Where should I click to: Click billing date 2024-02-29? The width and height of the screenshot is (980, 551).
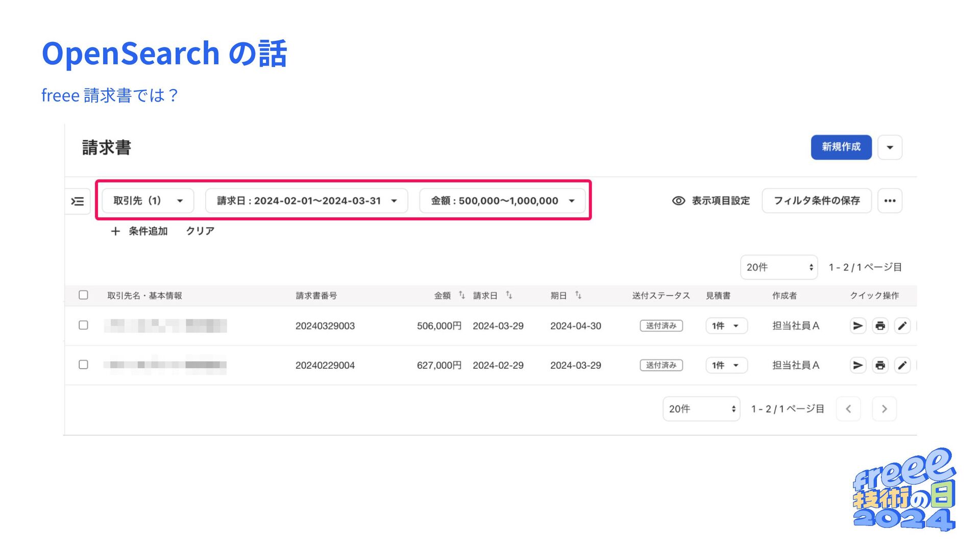click(498, 365)
